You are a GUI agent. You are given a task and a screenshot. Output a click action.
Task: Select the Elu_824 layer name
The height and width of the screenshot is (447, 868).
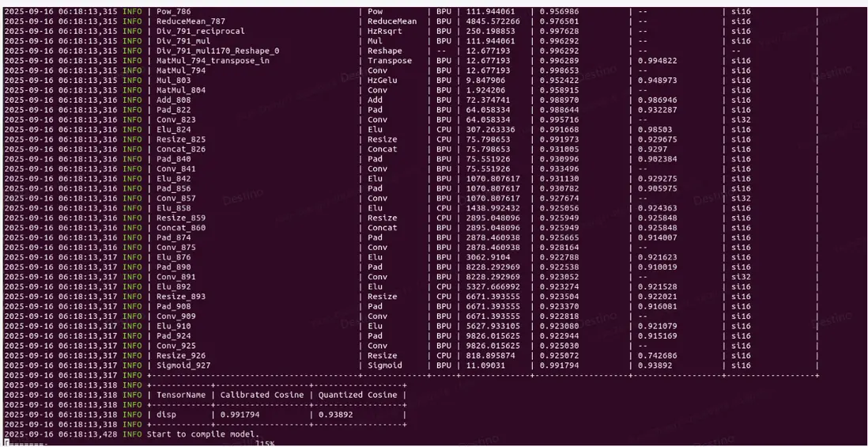coord(173,130)
